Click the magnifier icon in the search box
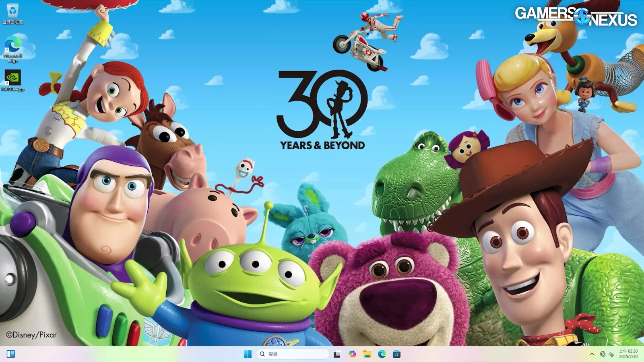The image size is (644, 362). 262,354
